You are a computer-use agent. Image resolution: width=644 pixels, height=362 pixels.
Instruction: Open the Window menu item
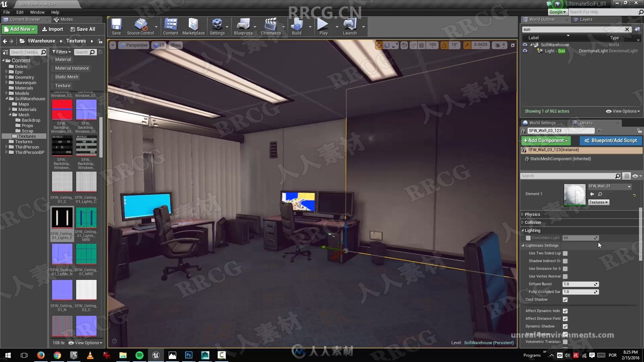[x=37, y=12]
